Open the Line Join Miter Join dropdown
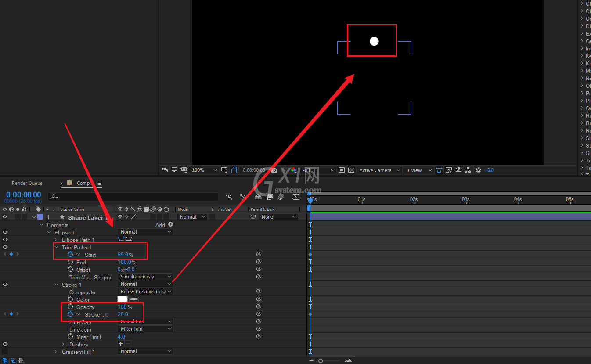The height and width of the screenshot is (364, 591). pyautogui.click(x=145, y=329)
